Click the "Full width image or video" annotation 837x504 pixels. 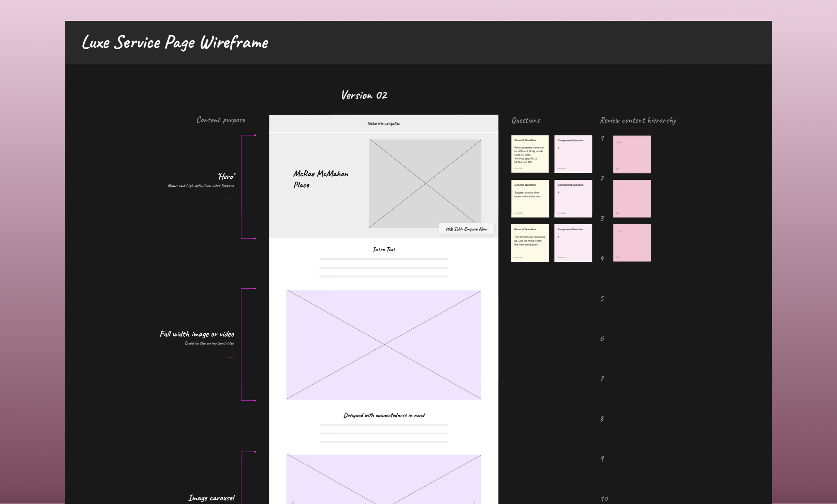pos(196,334)
